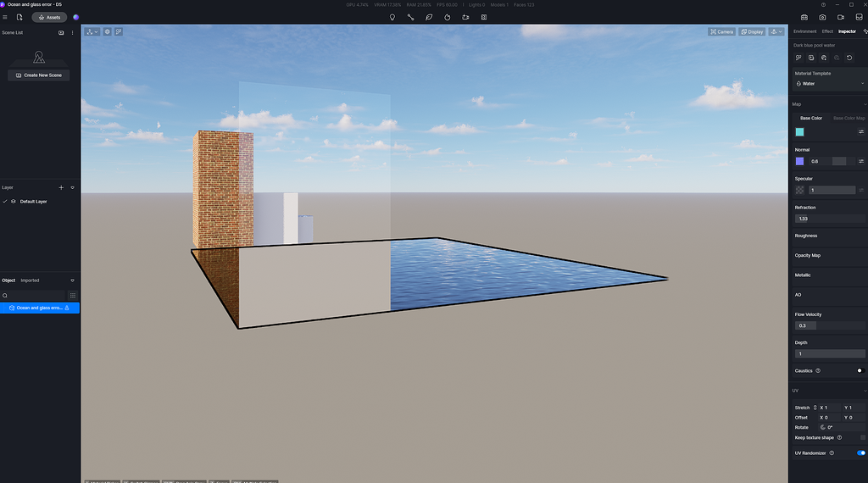Open the hamburger main menu
Image resolution: width=868 pixels, height=483 pixels.
pos(5,17)
